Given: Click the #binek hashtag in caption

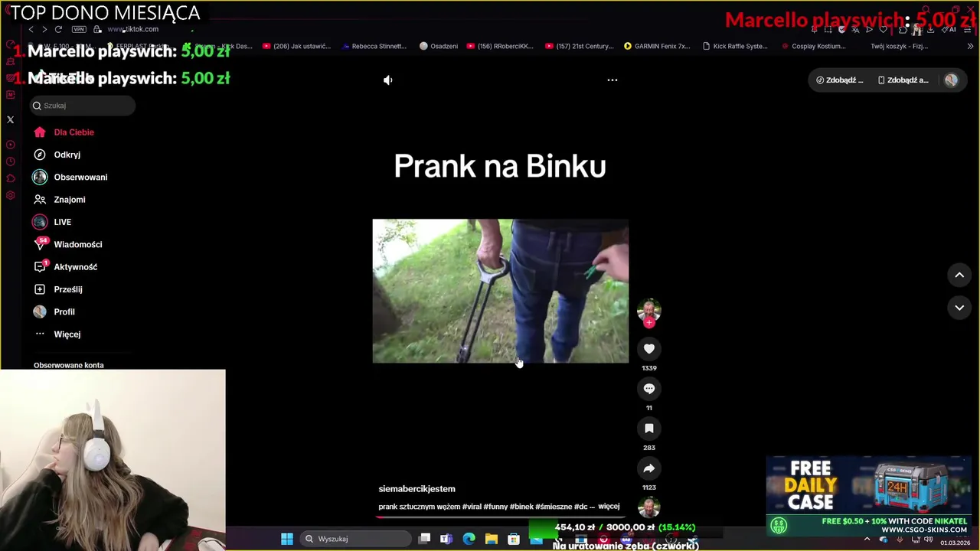Looking at the screenshot, I should 521,507.
